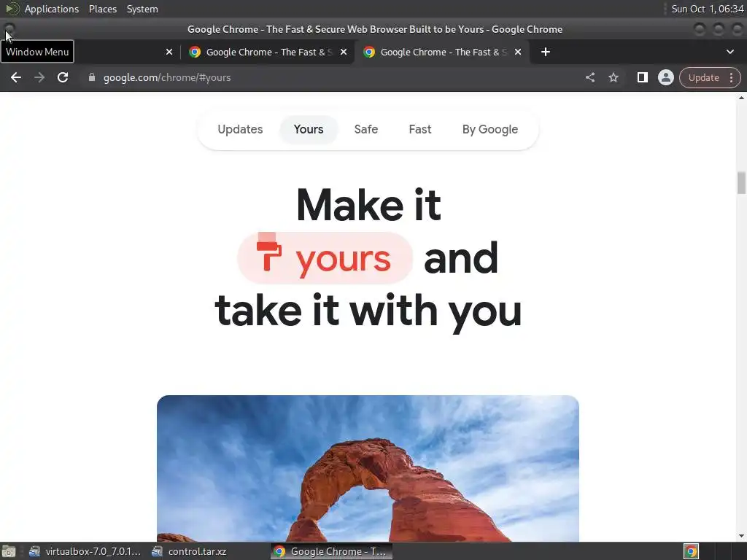View site information via lock icon
The image size is (747, 560).
[x=92, y=77]
